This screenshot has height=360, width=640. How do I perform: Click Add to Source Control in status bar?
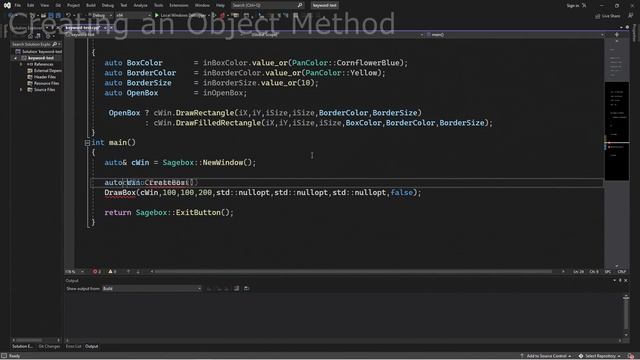546,356
